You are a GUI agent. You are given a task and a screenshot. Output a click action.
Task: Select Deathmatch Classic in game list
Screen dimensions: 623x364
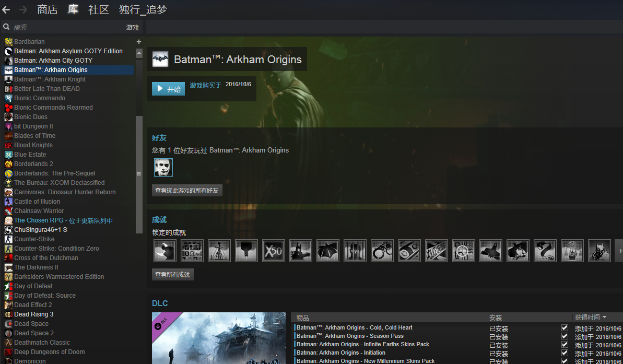(42, 343)
